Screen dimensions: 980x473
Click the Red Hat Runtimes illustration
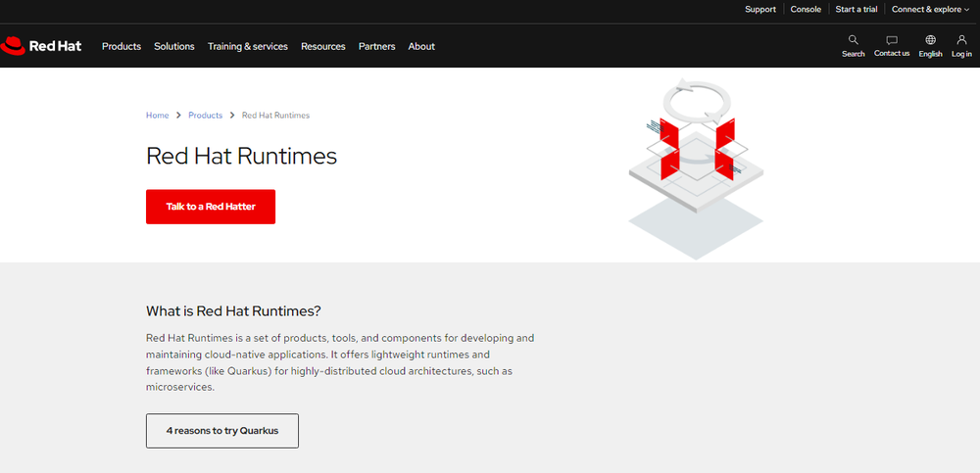(696, 168)
